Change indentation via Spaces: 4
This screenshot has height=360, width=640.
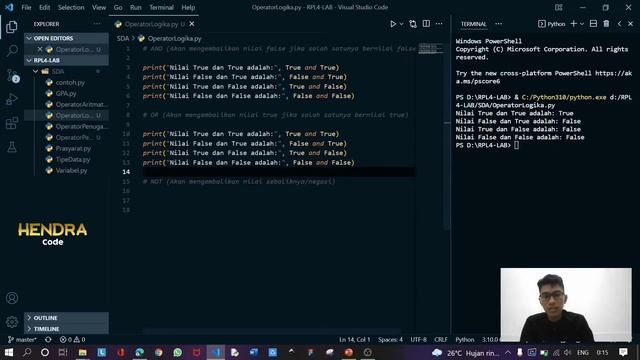click(390, 340)
